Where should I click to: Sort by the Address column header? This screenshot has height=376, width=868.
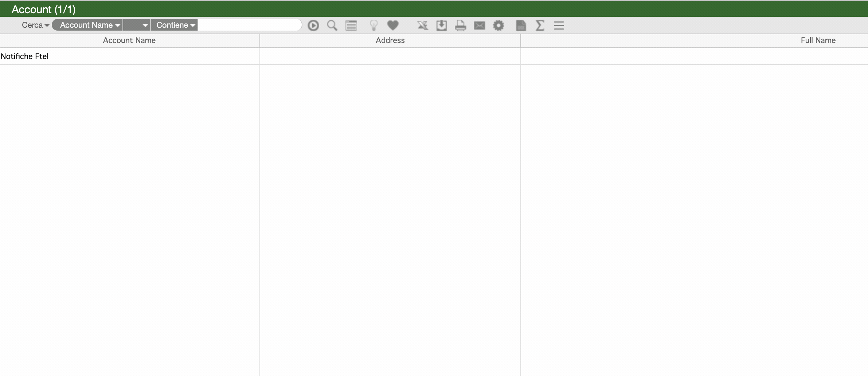390,40
